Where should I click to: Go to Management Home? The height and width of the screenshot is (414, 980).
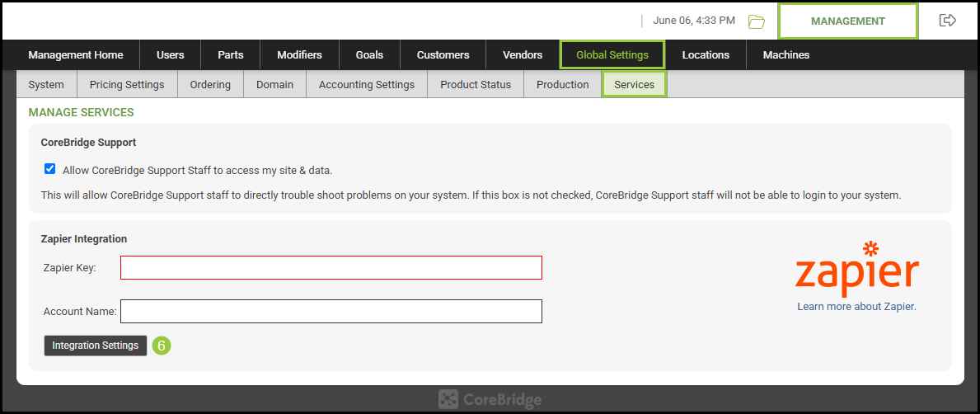[x=76, y=55]
